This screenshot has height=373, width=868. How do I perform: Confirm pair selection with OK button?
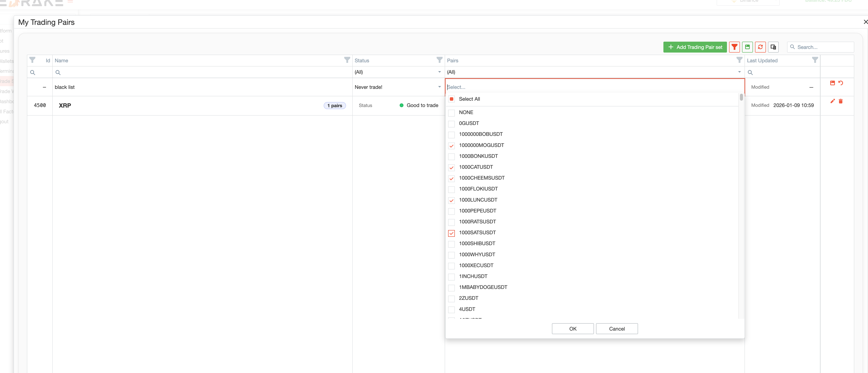[573, 329]
